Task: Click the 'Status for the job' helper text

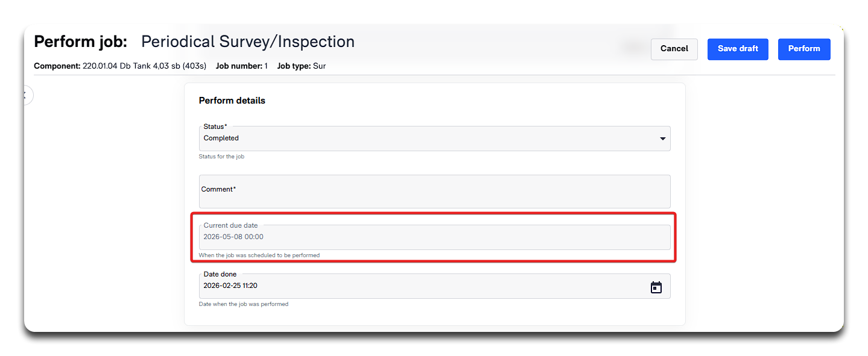Action: [221, 157]
